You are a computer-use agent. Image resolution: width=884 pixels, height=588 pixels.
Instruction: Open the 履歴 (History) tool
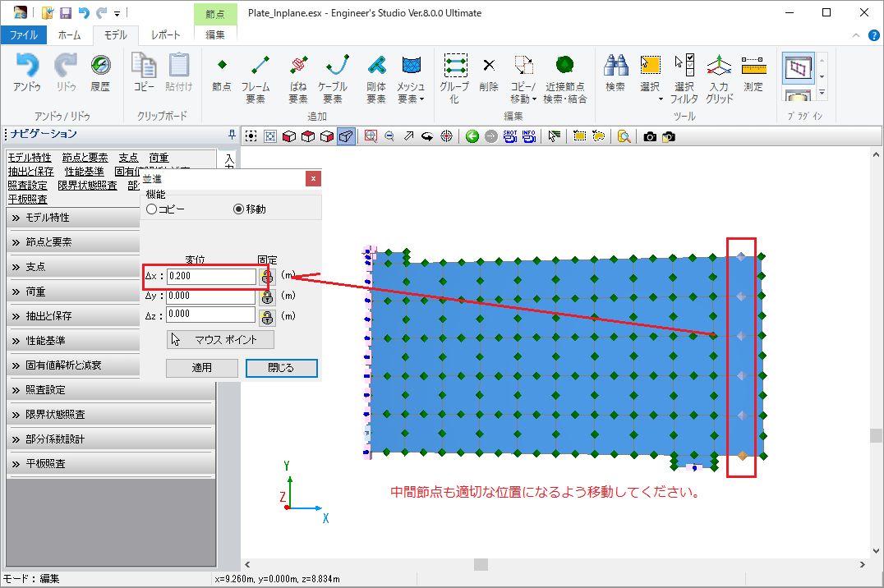100,72
